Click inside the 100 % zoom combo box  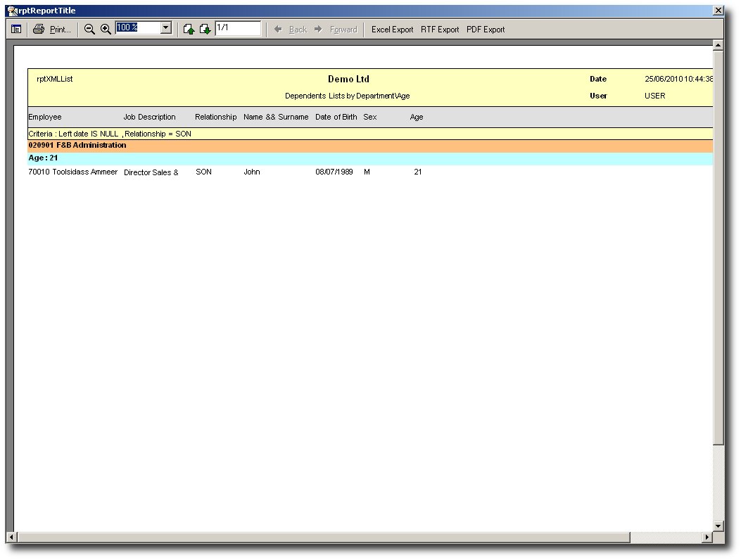[137, 28]
